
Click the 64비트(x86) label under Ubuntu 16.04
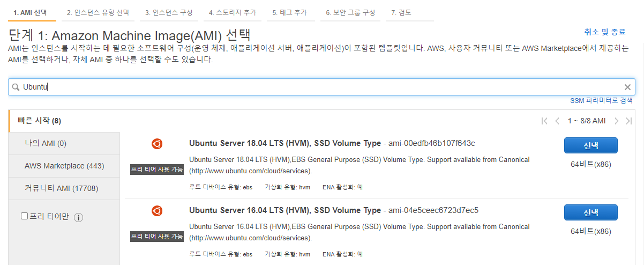(591, 231)
